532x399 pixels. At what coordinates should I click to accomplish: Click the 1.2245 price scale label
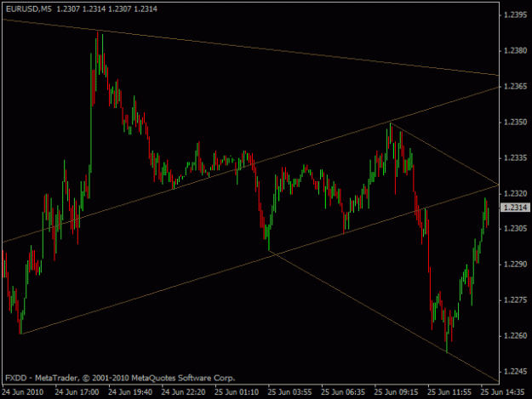tap(515, 372)
